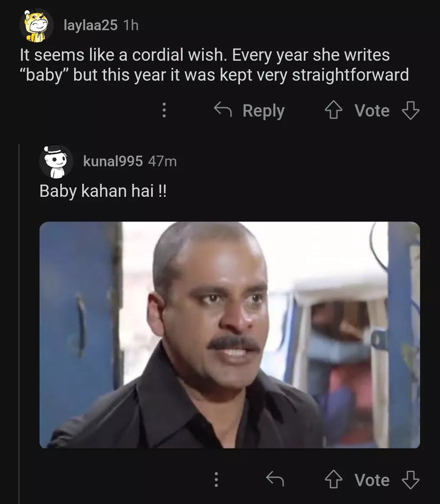Screen dimensions: 440x504
Task: Open three-dot menu on laylaa25's comment
Action: [x=164, y=110]
